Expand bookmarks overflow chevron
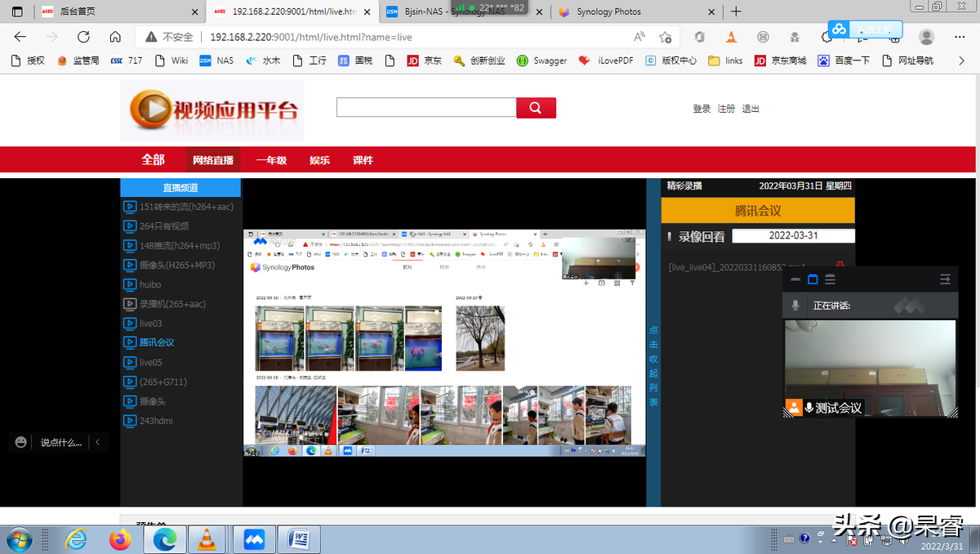The image size is (980, 554). [x=961, y=60]
